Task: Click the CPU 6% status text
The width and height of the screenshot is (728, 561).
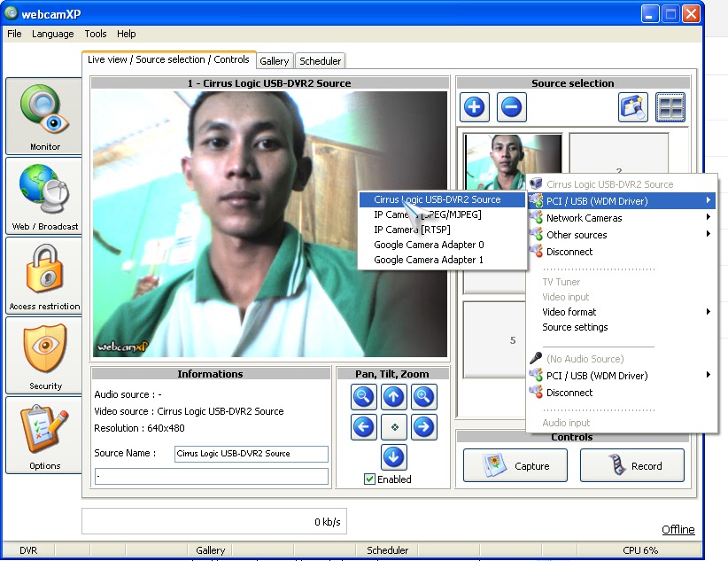Action: coord(640,550)
